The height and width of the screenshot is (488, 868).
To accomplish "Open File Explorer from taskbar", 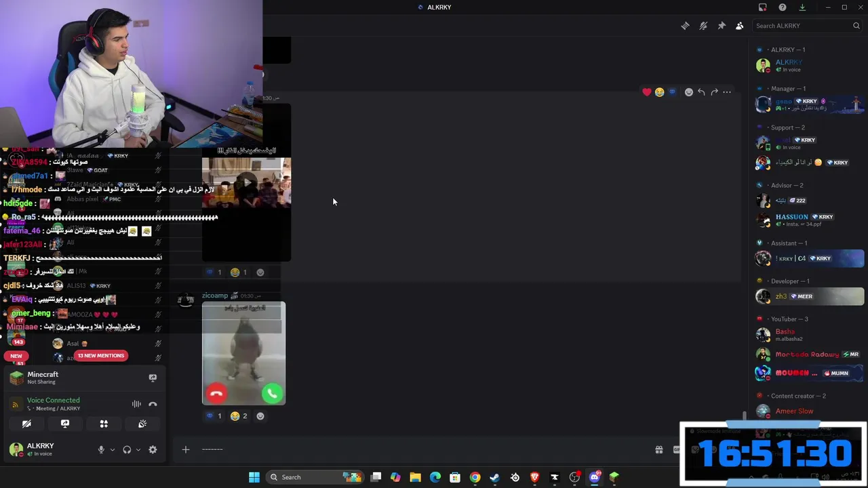I will click(415, 477).
